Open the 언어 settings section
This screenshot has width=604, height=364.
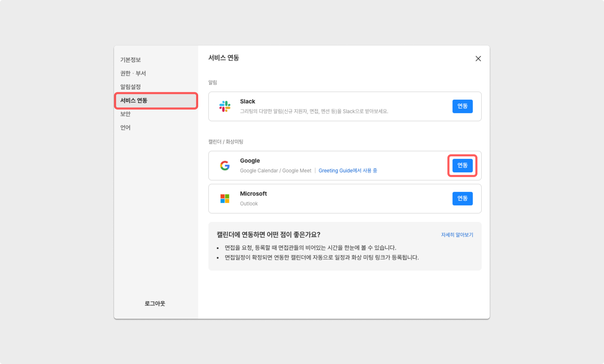click(x=125, y=128)
